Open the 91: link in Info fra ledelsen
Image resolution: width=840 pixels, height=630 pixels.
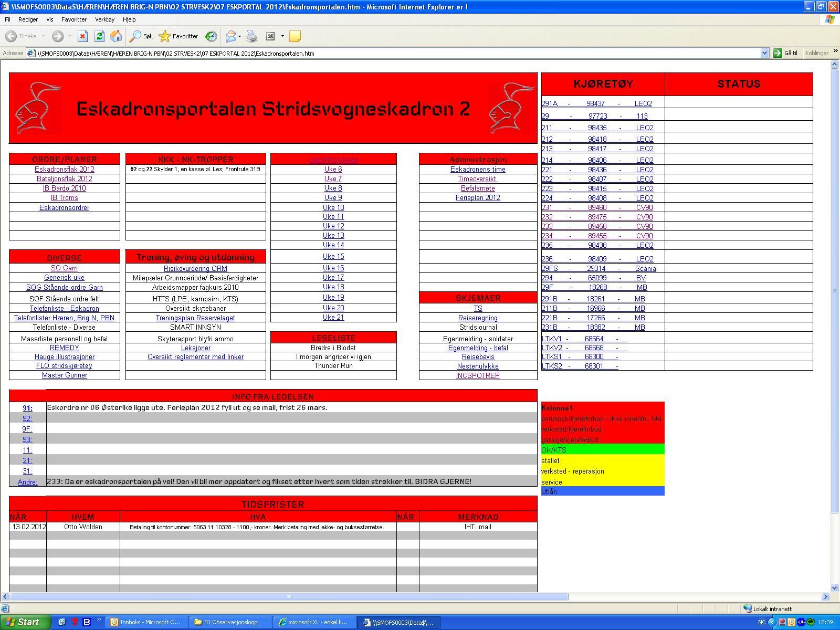coord(27,408)
